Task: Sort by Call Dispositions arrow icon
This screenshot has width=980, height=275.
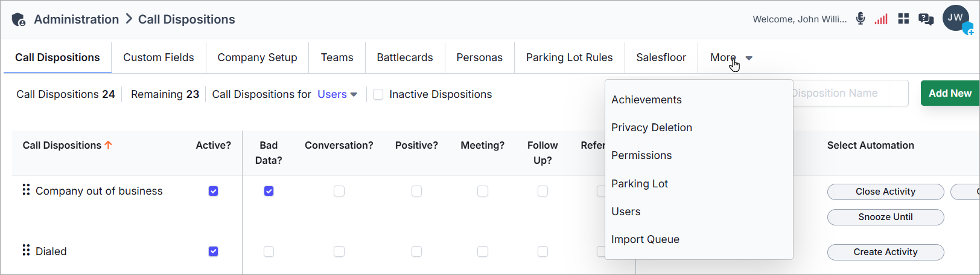Action: click(109, 145)
